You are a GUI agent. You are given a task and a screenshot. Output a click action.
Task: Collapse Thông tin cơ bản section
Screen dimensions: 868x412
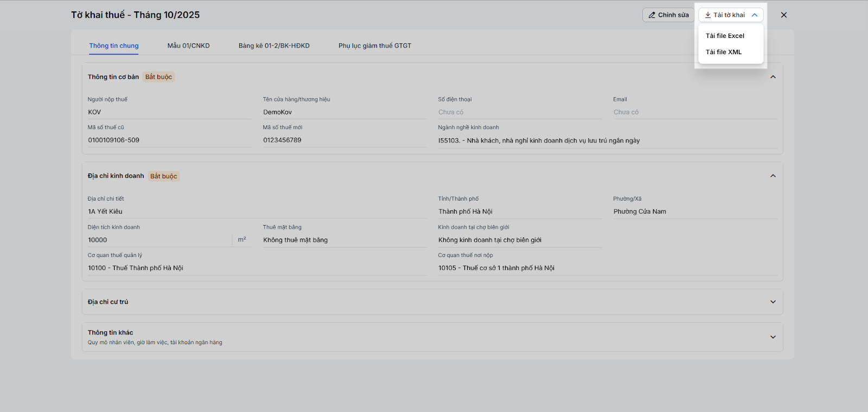pyautogui.click(x=773, y=77)
